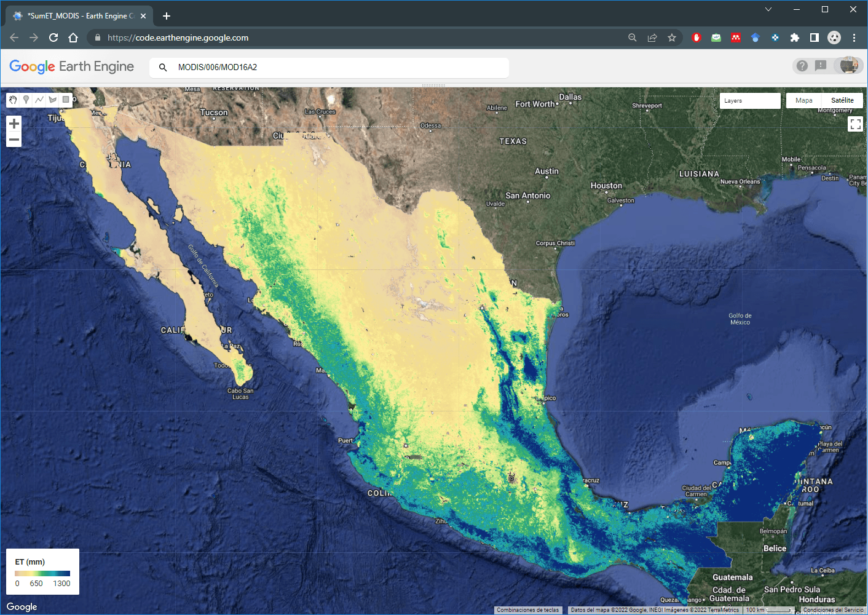This screenshot has height=615, width=868.
Task: Open the feedback report icon
Action: pyautogui.click(x=821, y=65)
